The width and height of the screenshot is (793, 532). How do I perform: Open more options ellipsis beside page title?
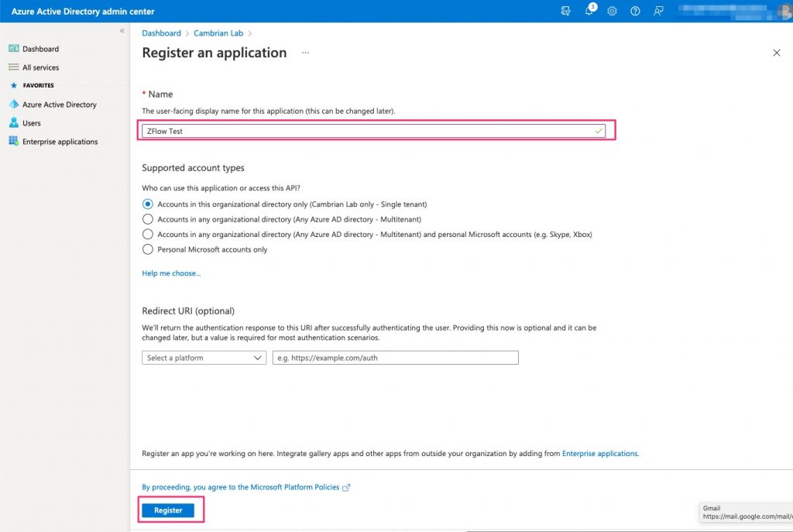(305, 53)
